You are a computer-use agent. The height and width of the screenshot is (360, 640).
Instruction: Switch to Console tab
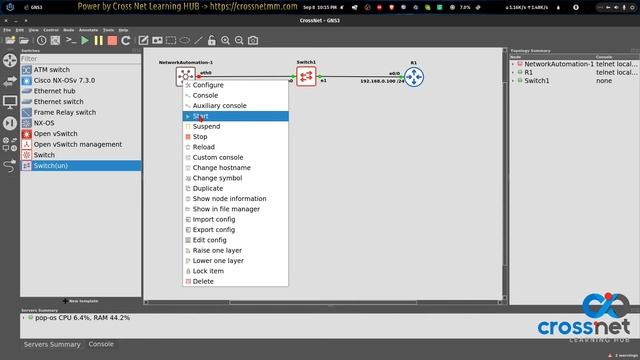click(101, 344)
